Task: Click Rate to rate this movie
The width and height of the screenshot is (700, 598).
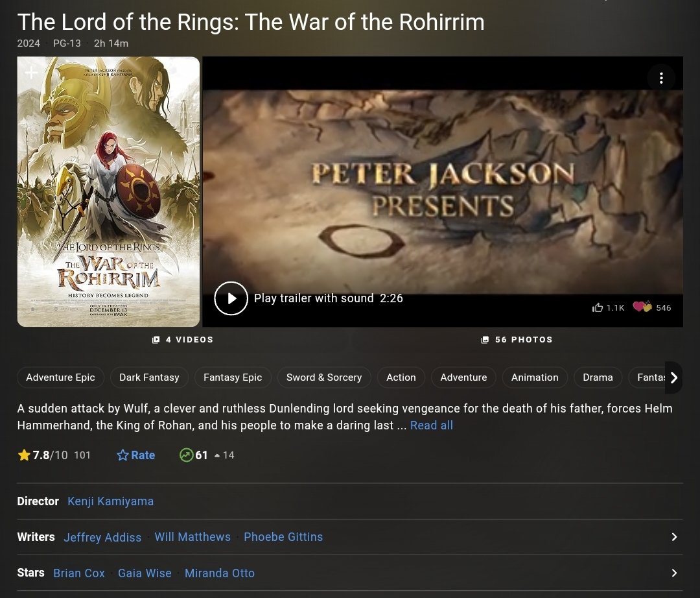Action: 135,455
